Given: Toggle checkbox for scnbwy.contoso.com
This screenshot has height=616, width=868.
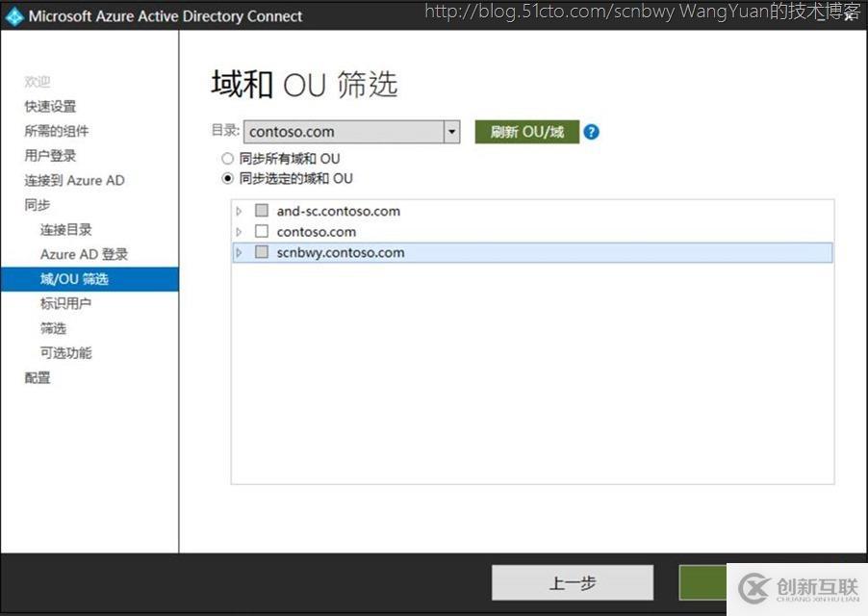Looking at the screenshot, I should click(262, 252).
